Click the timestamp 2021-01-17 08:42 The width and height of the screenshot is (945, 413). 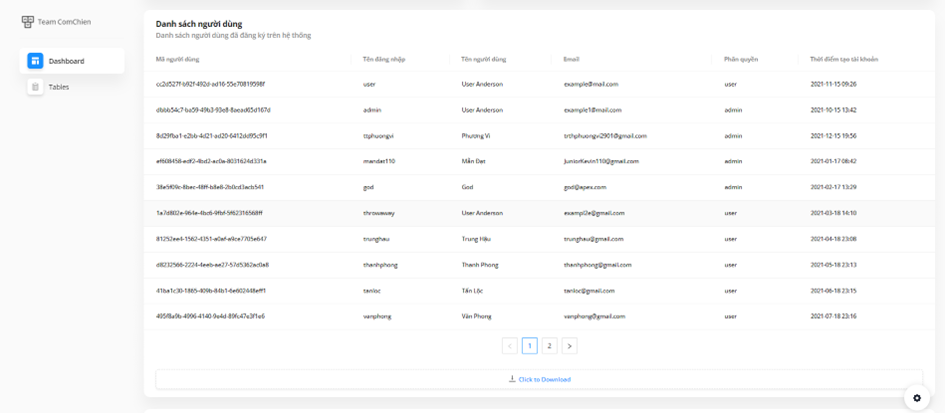click(x=833, y=162)
